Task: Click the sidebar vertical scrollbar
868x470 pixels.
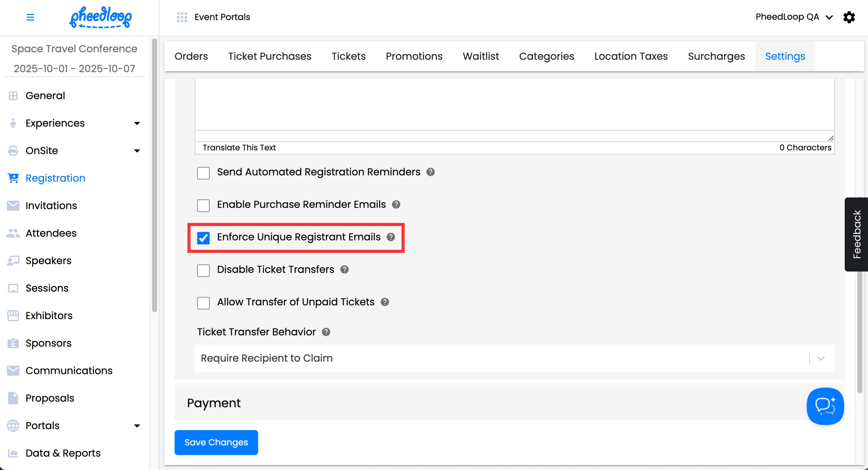Action: tap(154, 175)
